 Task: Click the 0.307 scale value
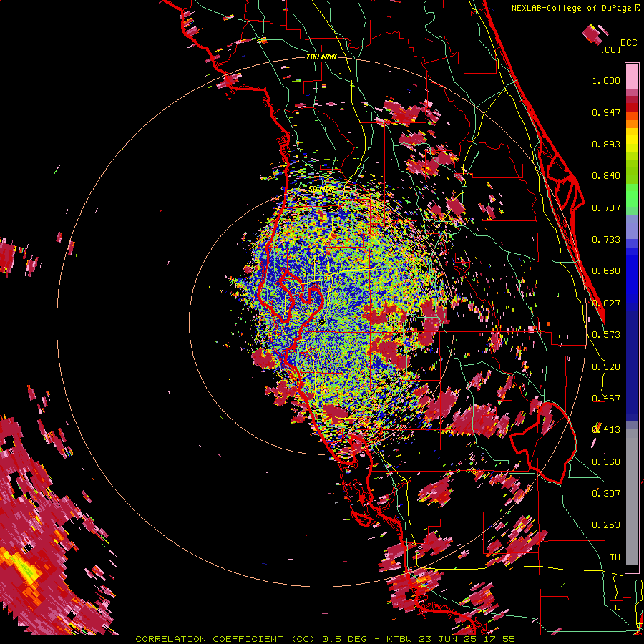click(x=606, y=494)
